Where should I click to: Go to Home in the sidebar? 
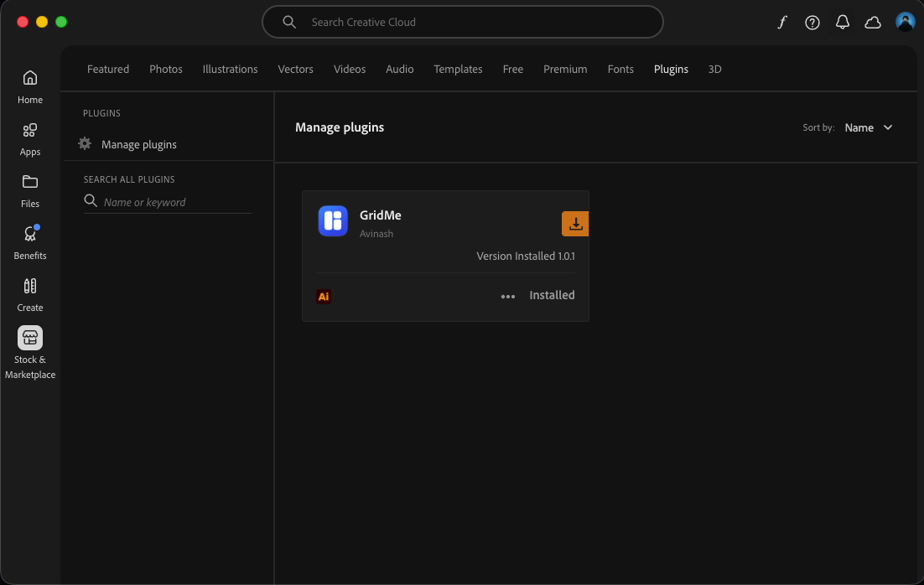coord(30,87)
